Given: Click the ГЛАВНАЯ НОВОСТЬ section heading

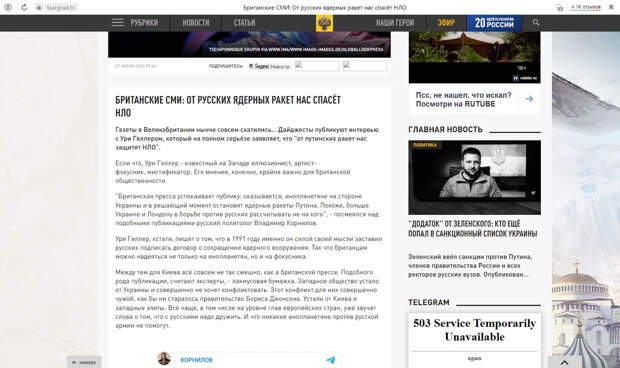Looking at the screenshot, I should (445, 129).
